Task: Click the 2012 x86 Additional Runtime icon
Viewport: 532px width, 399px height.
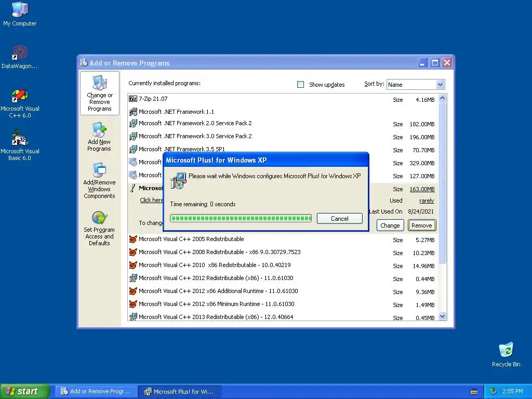Action: coord(133,291)
